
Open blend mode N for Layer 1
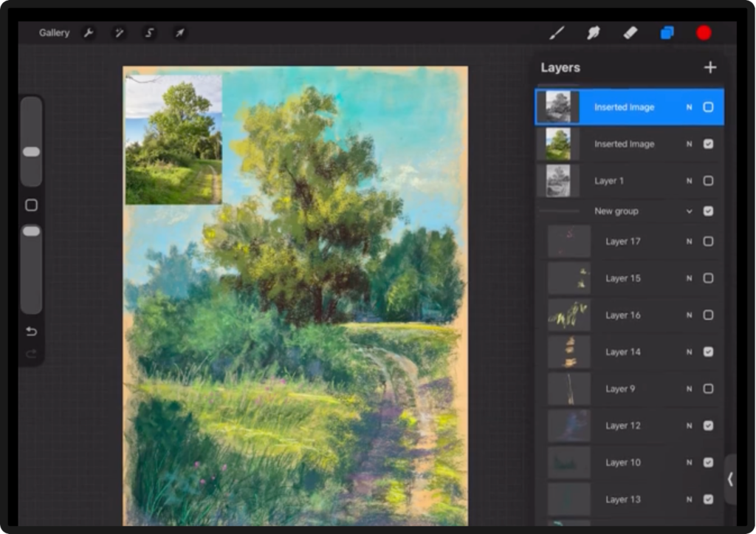(x=689, y=181)
